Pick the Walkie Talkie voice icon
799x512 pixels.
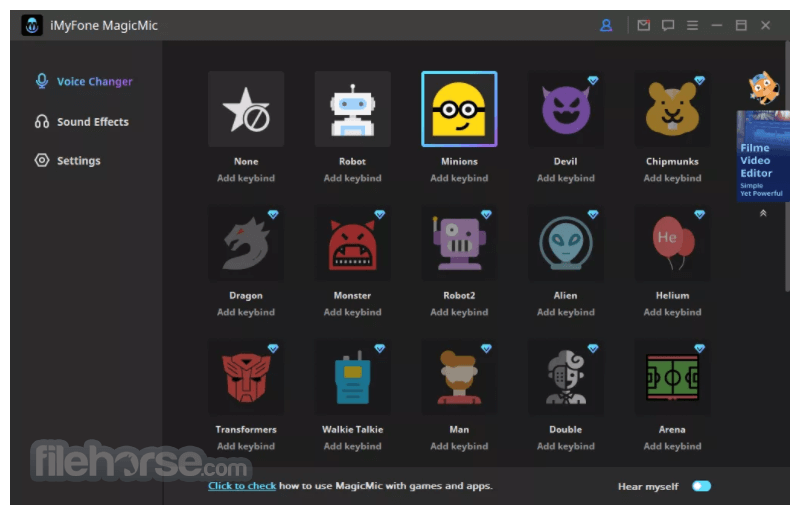[x=353, y=377]
